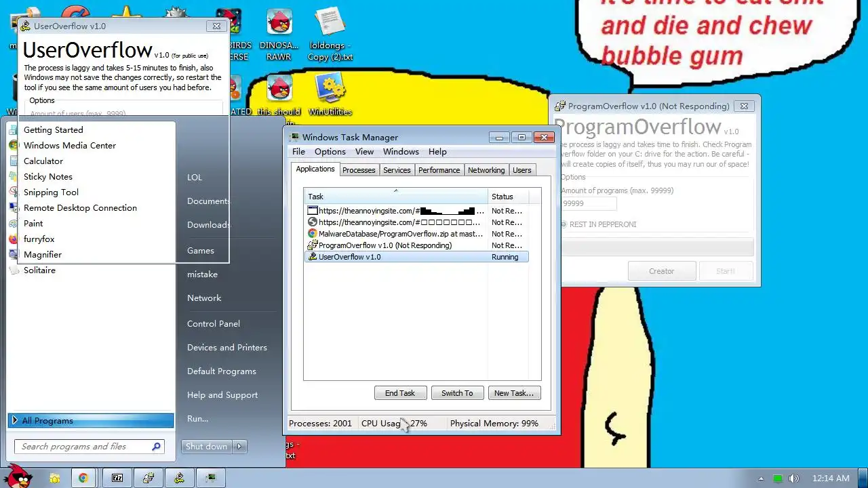Switch to the Services tab
Screen dimensions: 868x488
click(x=397, y=170)
